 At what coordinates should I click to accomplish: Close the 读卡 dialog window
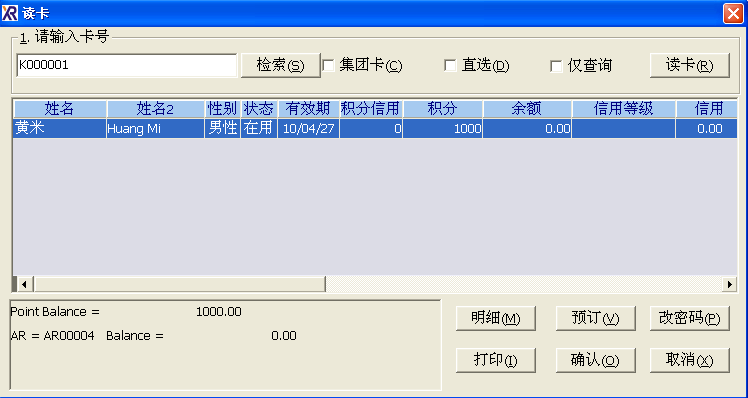click(733, 13)
